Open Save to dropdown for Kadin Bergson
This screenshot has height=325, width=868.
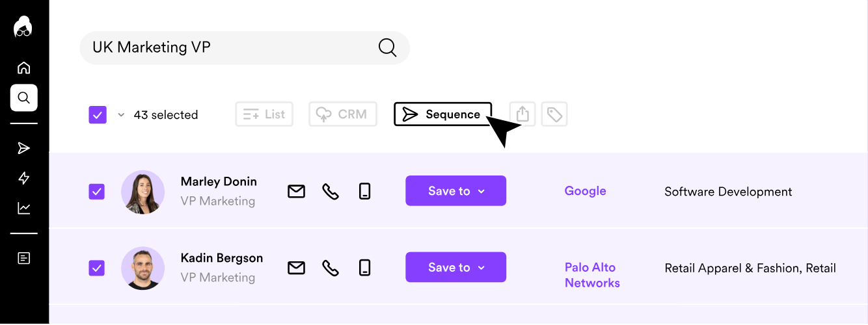click(455, 267)
